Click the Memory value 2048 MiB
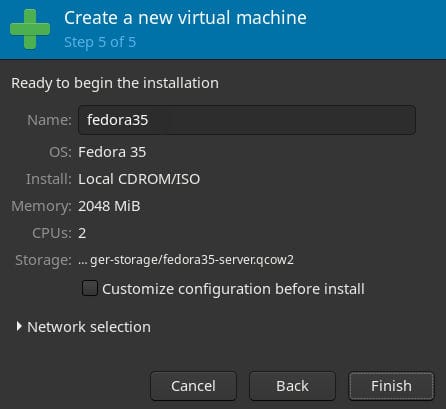This screenshot has width=446, height=409. tap(109, 206)
